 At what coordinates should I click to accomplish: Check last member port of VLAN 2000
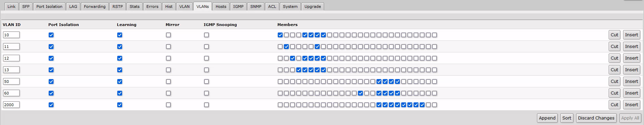pos(434,105)
